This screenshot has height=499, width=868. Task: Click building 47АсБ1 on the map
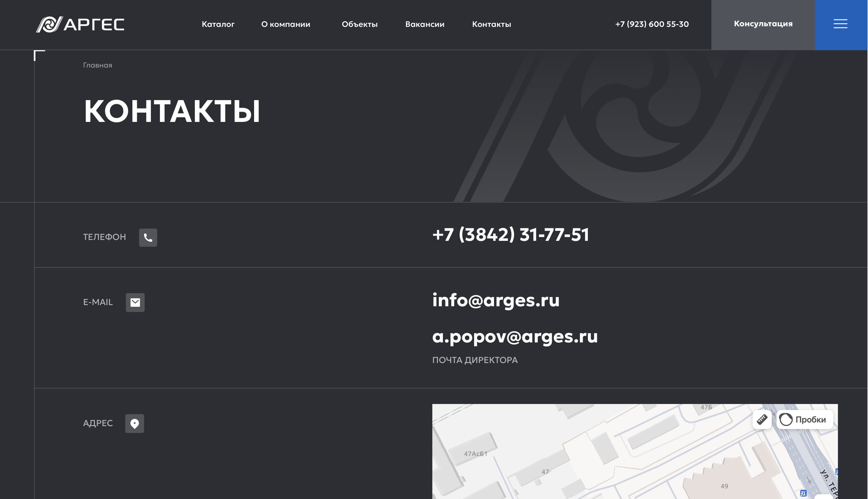click(476, 454)
